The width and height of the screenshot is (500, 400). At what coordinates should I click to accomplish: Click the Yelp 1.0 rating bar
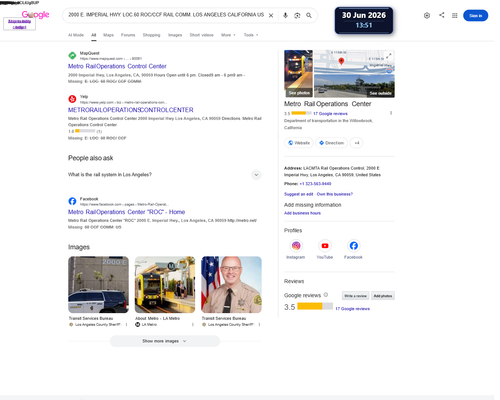(x=85, y=131)
